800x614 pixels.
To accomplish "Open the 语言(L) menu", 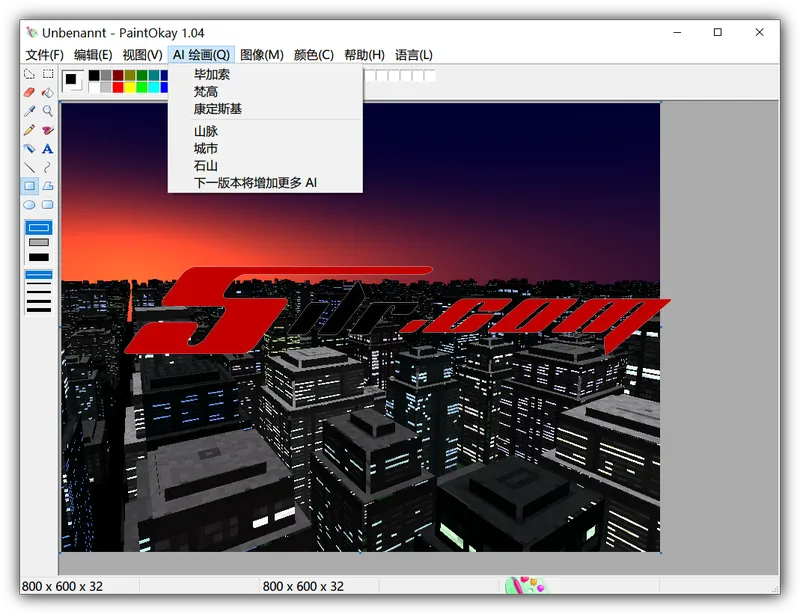I will pyautogui.click(x=414, y=55).
